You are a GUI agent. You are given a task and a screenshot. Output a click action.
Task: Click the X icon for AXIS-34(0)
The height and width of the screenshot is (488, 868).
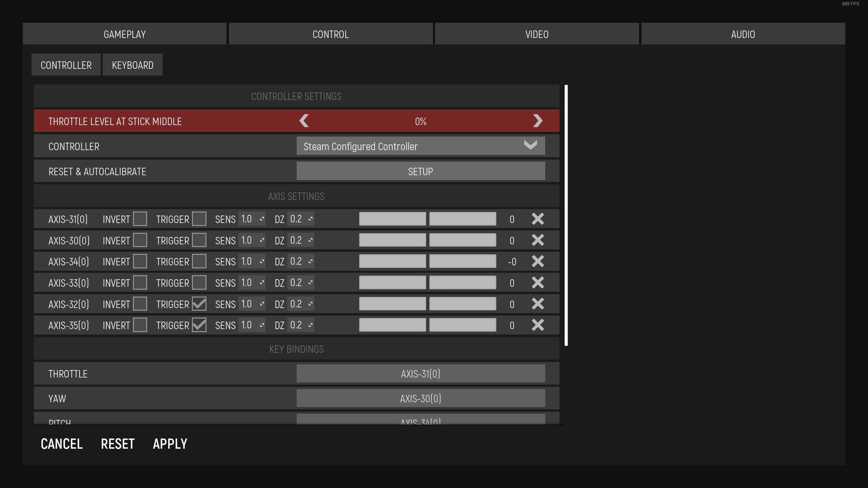pyautogui.click(x=538, y=261)
